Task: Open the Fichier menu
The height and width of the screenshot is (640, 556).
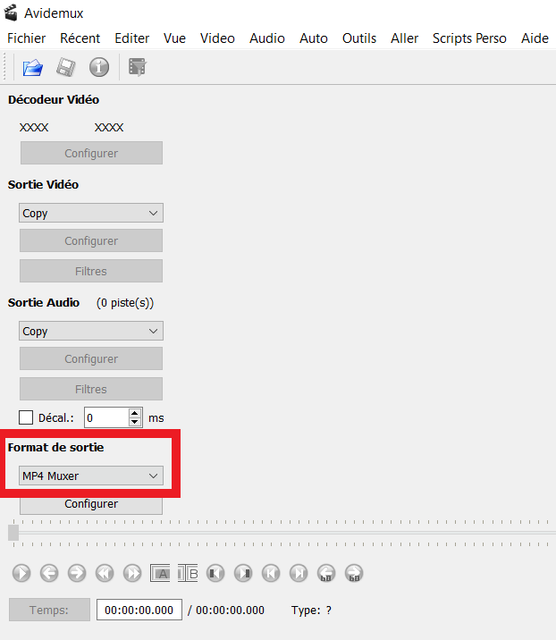Action: (27, 38)
